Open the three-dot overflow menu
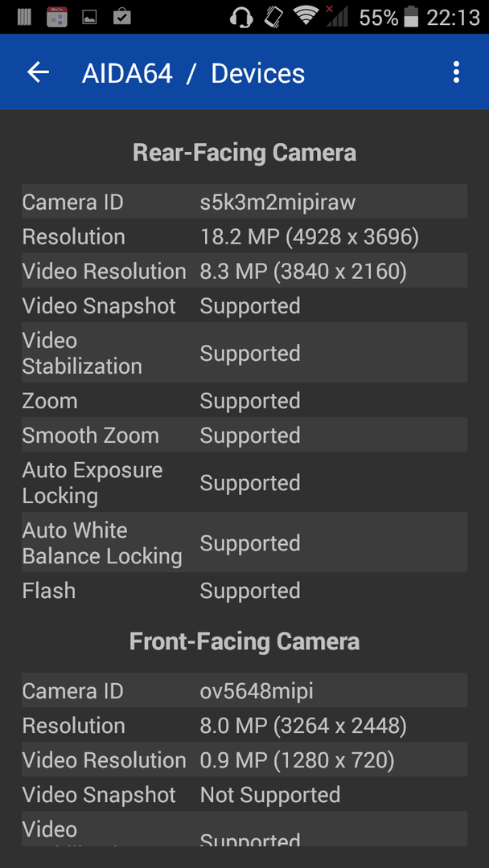This screenshot has height=868, width=489. point(456,72)
